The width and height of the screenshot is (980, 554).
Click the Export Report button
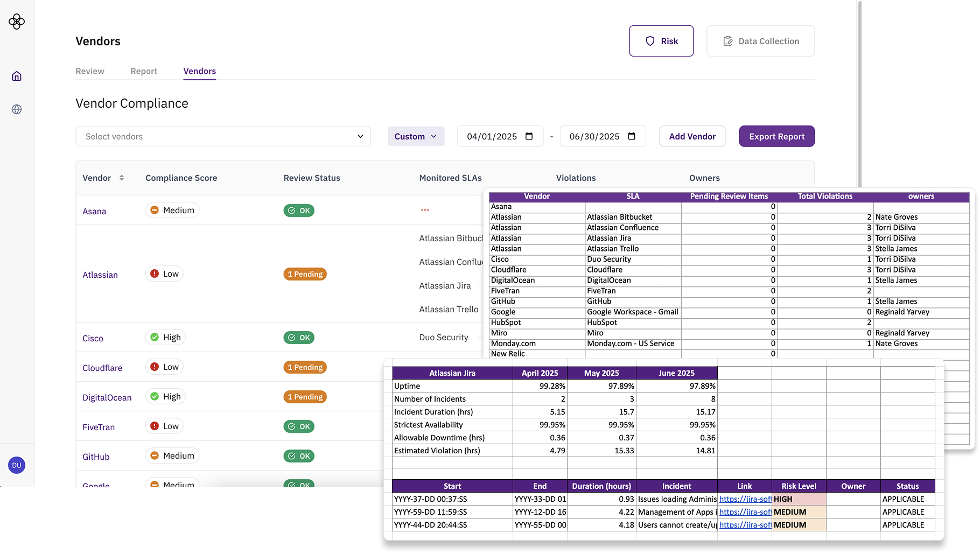click(776, 136)
